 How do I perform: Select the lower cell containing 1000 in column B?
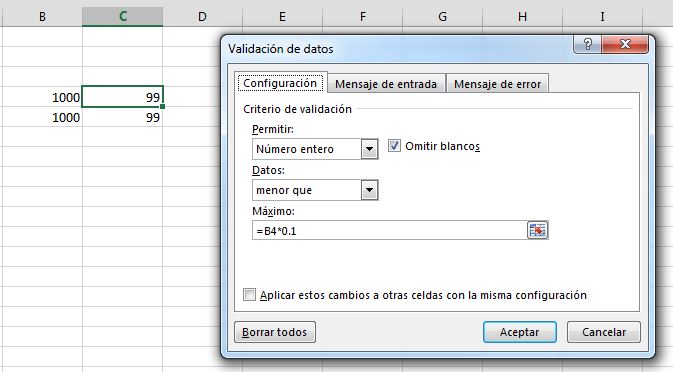pos(42,117)
